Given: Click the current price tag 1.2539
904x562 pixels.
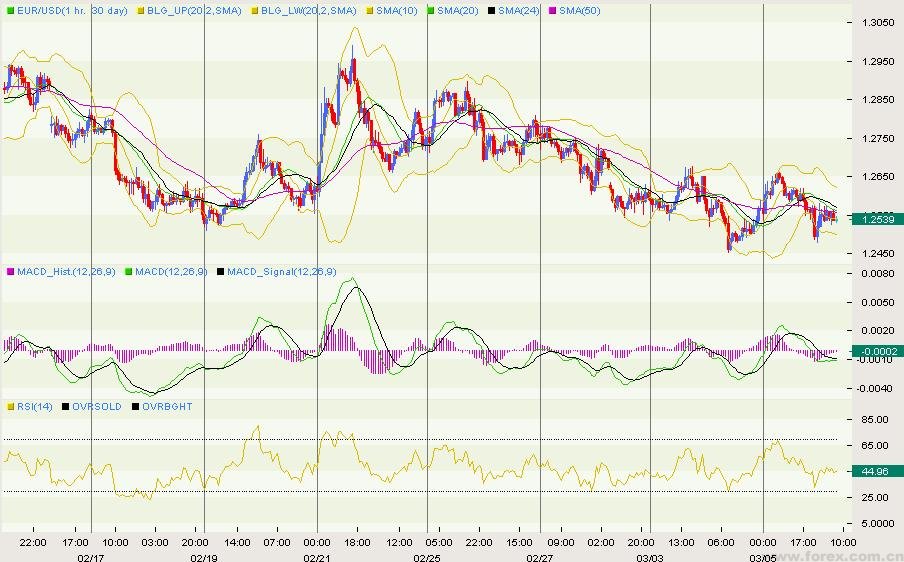Looking at the screenshot, I should [877, 219].
